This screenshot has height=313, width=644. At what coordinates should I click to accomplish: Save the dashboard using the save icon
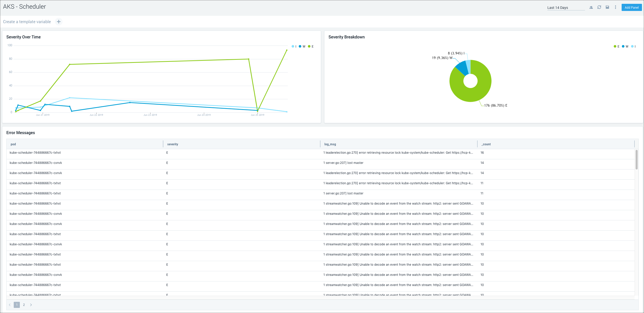[607, 7]
